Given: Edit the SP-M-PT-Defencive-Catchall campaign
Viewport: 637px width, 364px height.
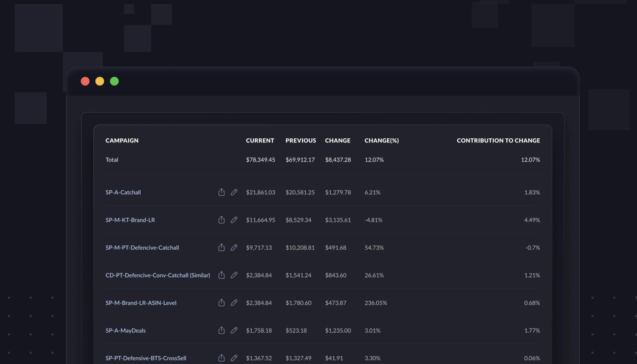Looking at the screenshot, I should pyautogui.click(x=234, y=248).
